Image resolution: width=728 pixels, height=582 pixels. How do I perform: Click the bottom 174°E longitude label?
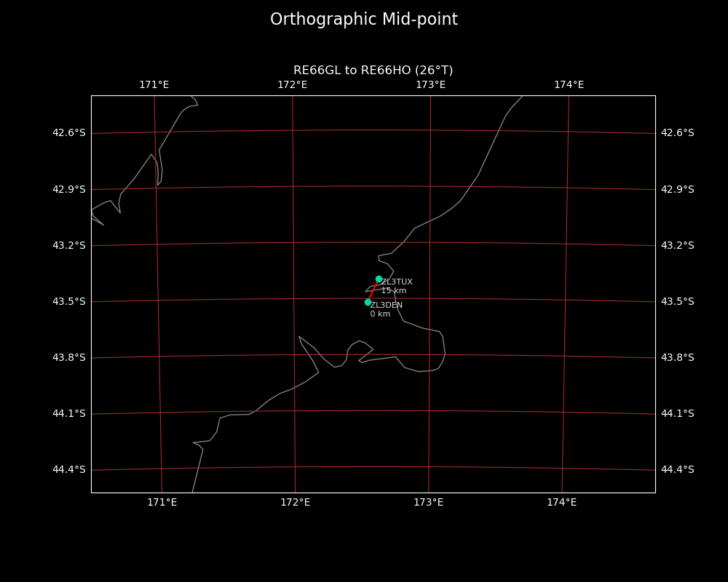point(561,502)
